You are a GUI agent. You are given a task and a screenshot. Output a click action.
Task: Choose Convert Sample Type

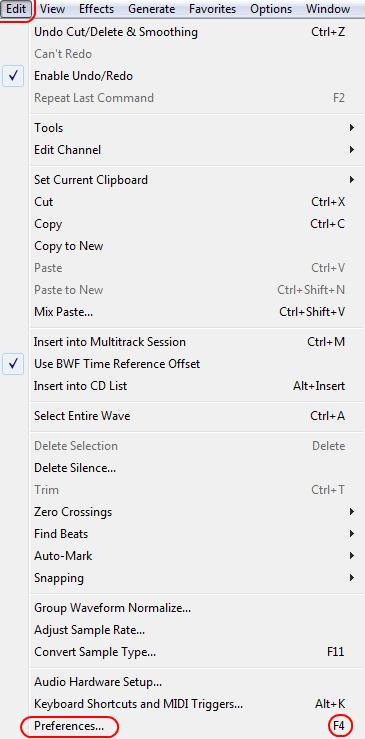[x=189, y=652]
